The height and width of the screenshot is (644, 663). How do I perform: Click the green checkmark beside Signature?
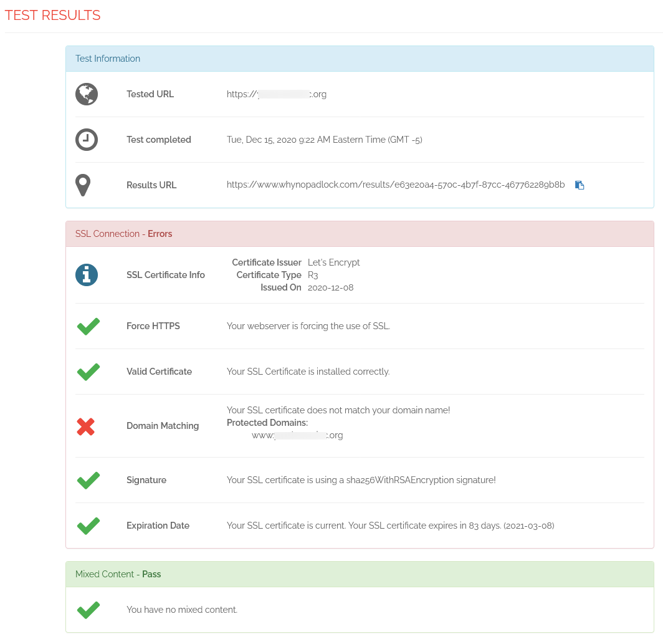tap(88, 479)
